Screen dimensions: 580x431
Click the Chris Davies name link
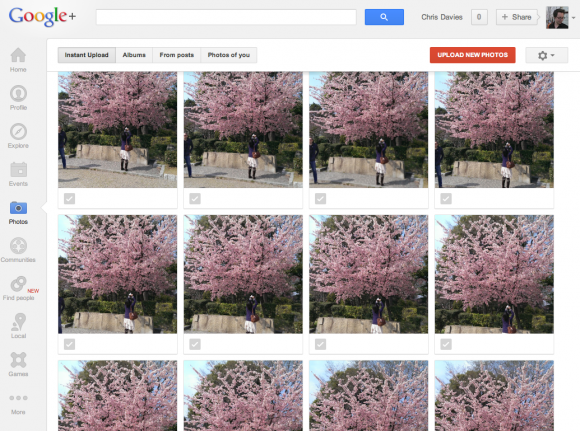442,17
